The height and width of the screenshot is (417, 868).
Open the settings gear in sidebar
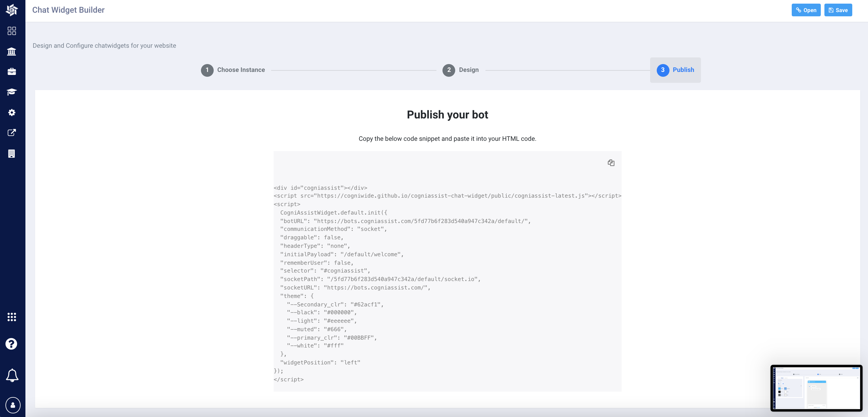tap(12, 112)
